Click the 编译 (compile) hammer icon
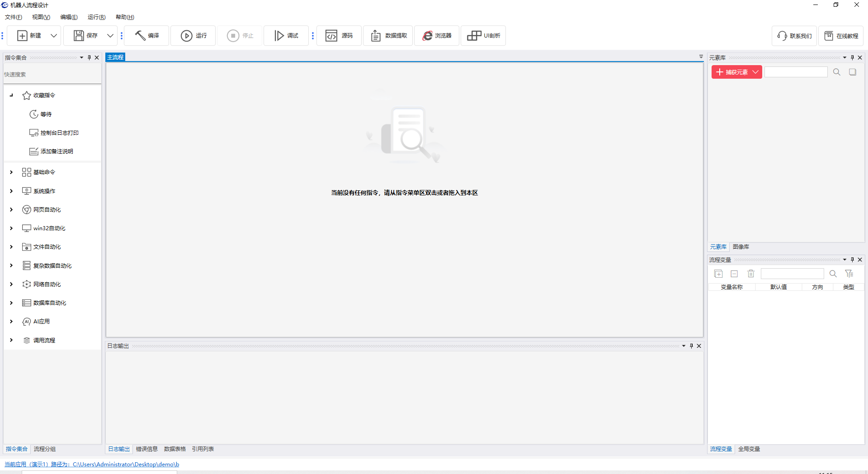Viewport: 868px width, 474px height. (140, 35)
